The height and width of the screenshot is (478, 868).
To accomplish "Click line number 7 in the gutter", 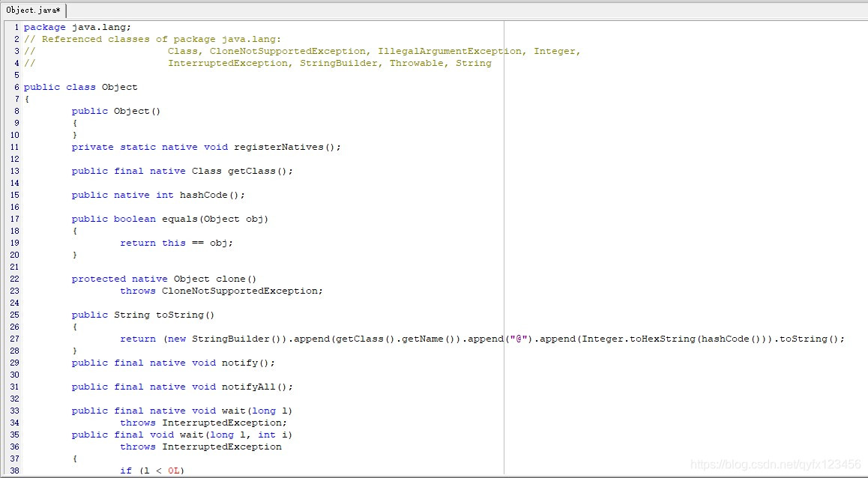I will [17, 99].
